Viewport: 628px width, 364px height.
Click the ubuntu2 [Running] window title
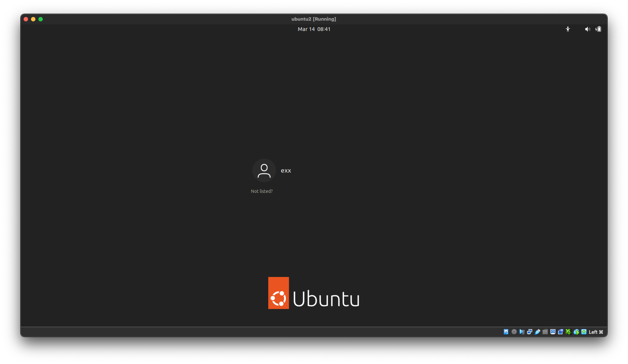click(x=314, y=19)
